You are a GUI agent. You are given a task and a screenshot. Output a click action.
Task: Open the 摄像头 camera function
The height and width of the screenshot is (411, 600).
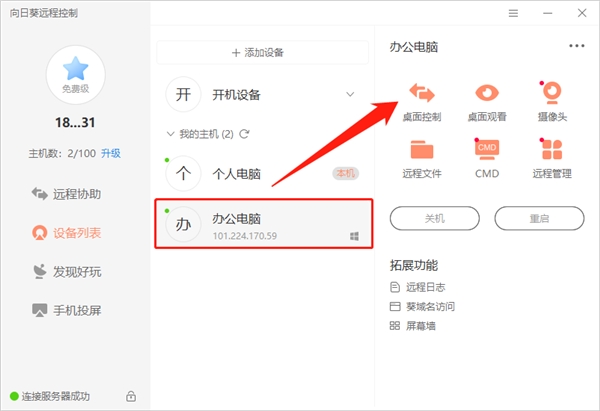[552, 101]
